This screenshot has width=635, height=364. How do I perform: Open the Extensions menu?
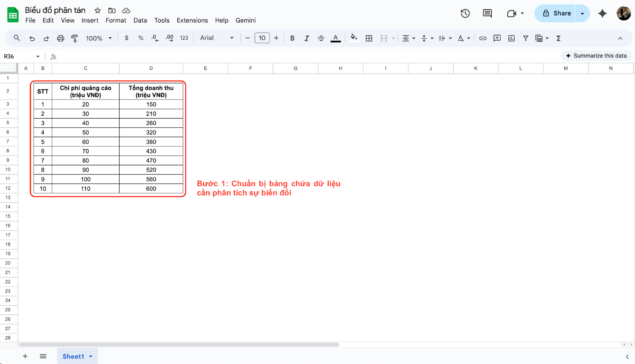pyautogui.click(x=192, y=20)
